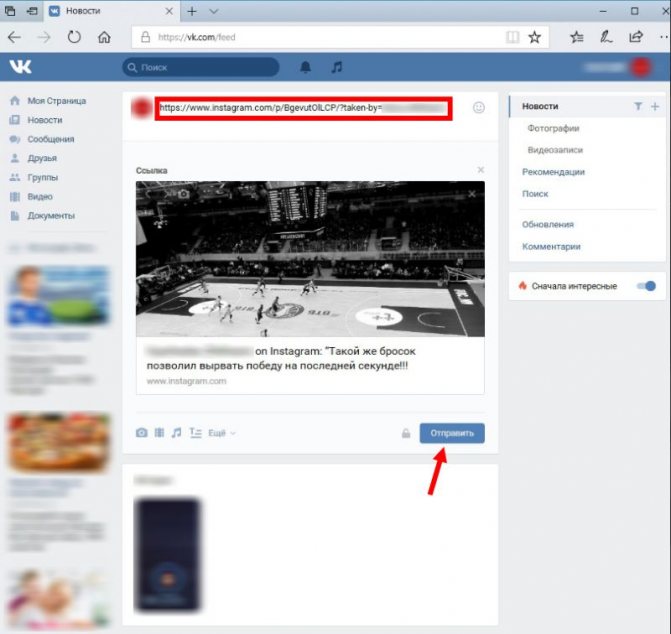Open the pizza ad thumbnail
671x634 pixels.
(59, 442)
